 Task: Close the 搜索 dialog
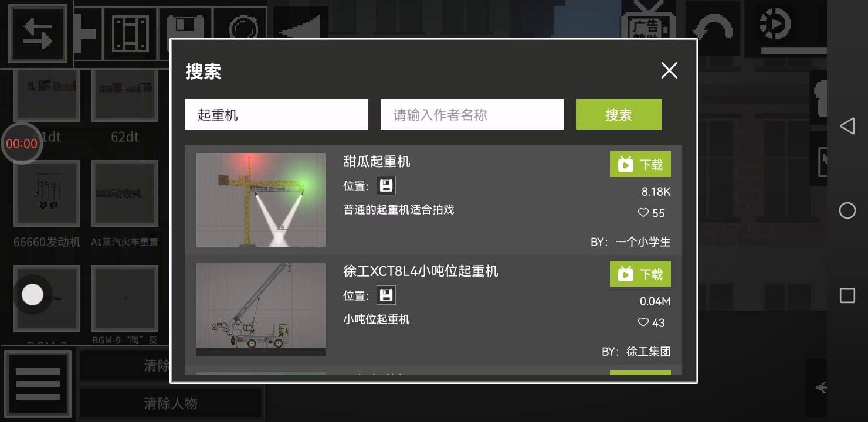[x=669, y=71]
